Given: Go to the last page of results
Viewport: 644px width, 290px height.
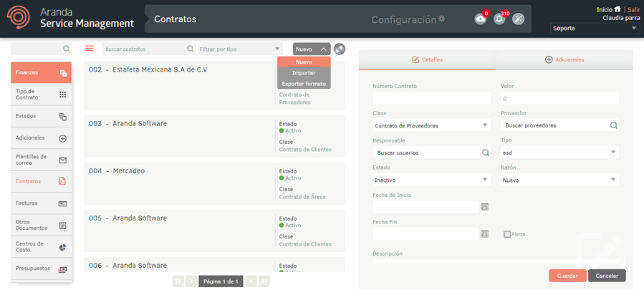Looking at the screenshot, I should [x=264, y=281].
